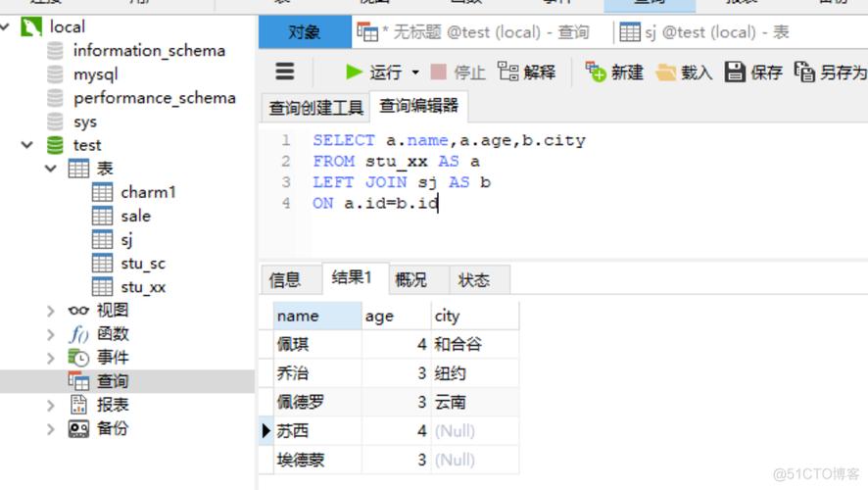Select the 云南 city cell
Image resolution: width=868 pixels, height=490 pixels.
tap(475, 402)
